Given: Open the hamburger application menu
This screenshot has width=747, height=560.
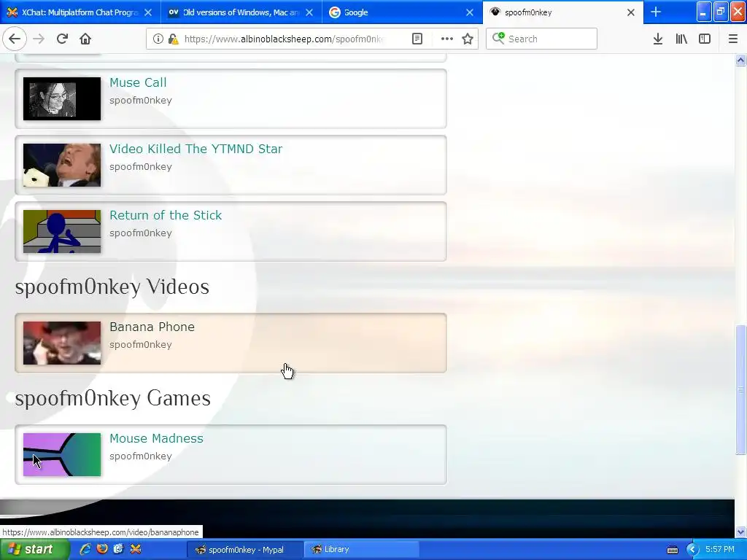Looking at the screenshot, I should tap(732, 39).
